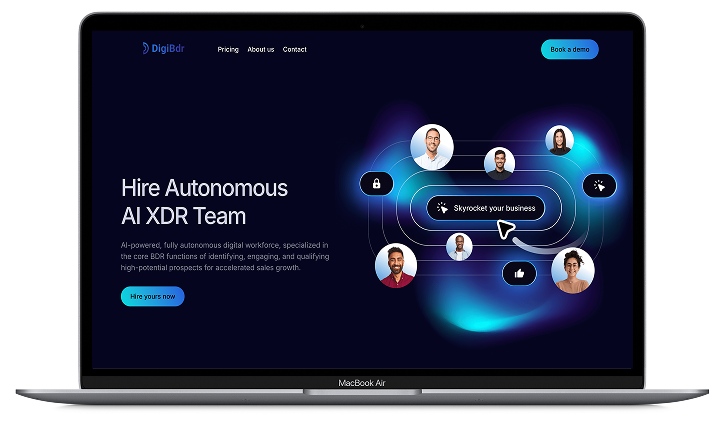Open the Pricing menu item
This screenshot has height=424, width=725.
click(x=228, y=50)
